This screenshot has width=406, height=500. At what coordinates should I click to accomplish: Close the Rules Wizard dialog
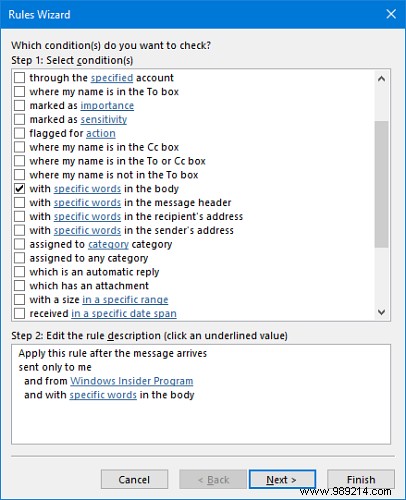click(x=391, y=14)
